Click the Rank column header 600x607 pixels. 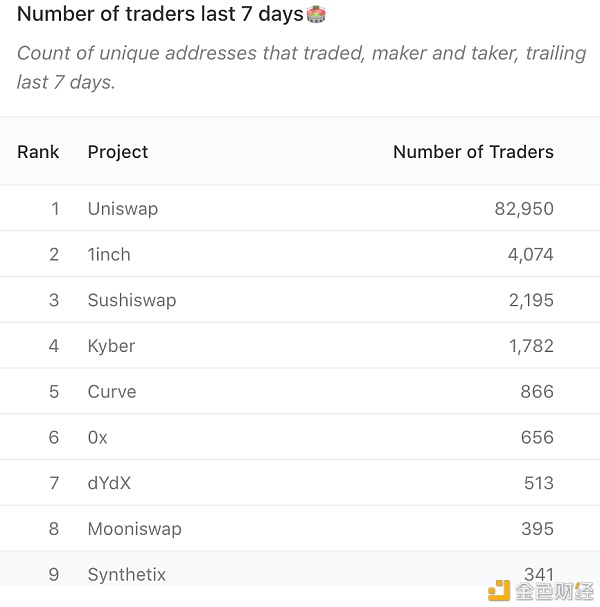(38, 152)
